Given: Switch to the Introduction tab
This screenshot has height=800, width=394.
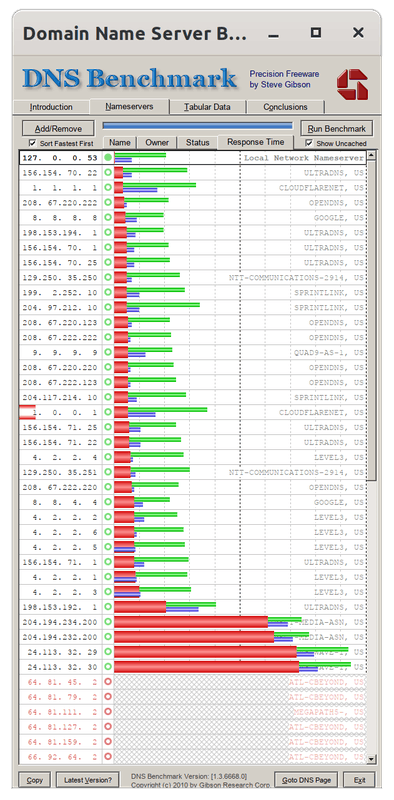Looking at the screenshot, I should [51, 107].
